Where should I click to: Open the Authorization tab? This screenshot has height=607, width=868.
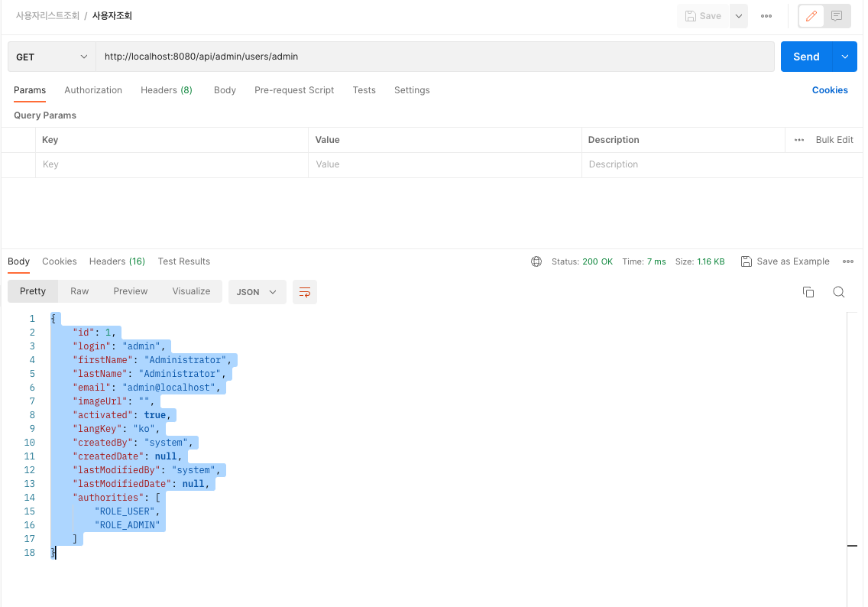[93, 90]
